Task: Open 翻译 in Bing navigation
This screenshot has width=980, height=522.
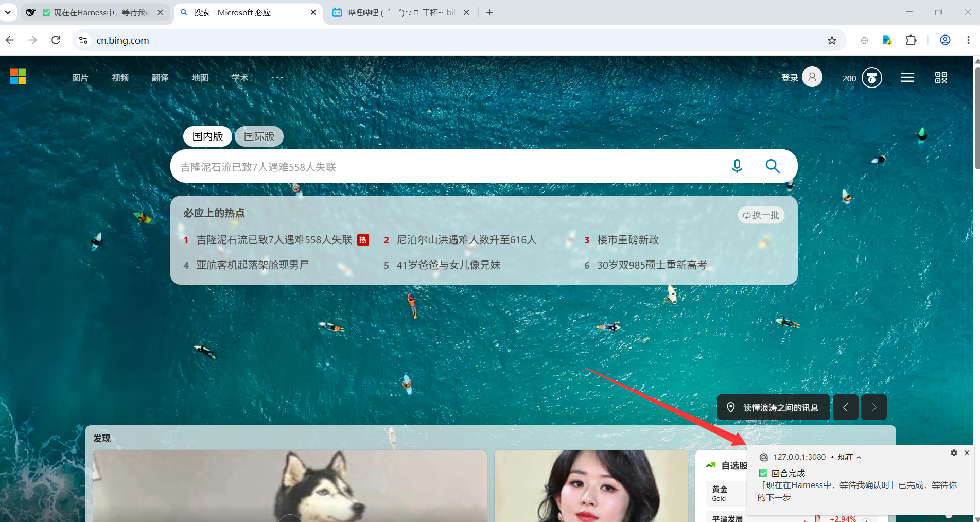Action: [x=160, y=78]
